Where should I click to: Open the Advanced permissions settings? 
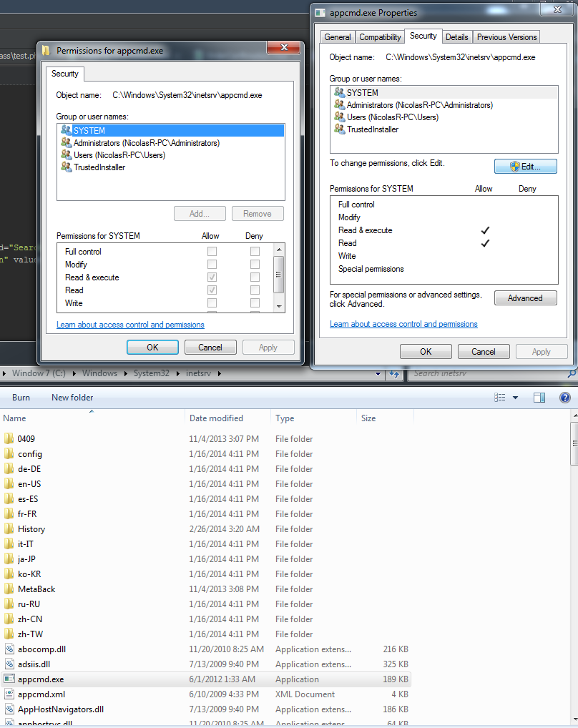(x=526, y=298)
